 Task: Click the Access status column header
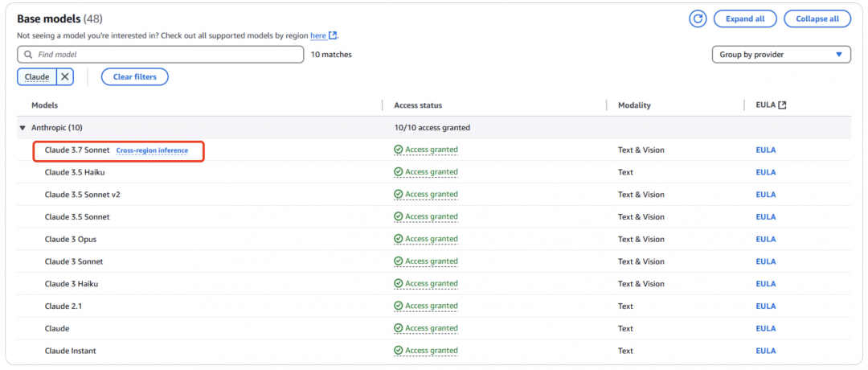point(418,105)
